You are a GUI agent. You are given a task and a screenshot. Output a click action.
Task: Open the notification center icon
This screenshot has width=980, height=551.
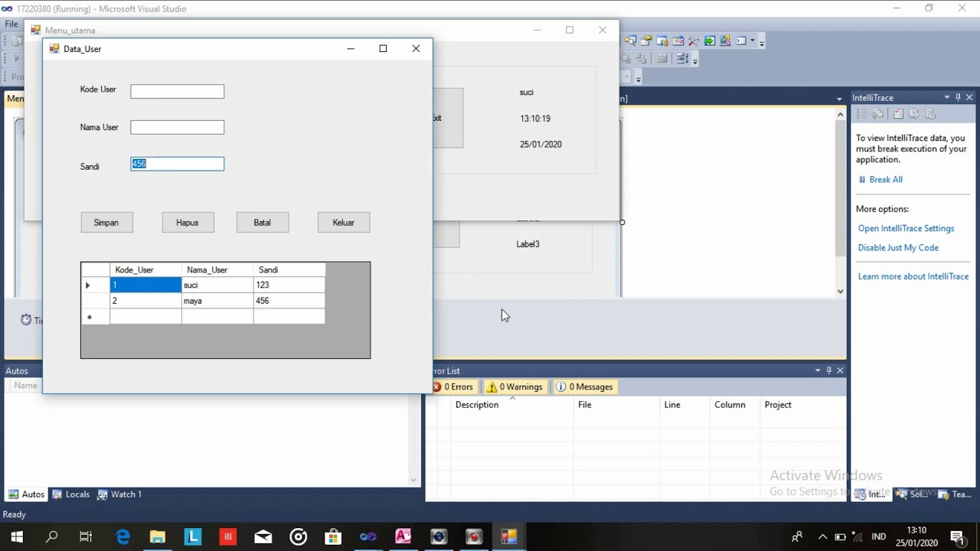tap(957, 537)
